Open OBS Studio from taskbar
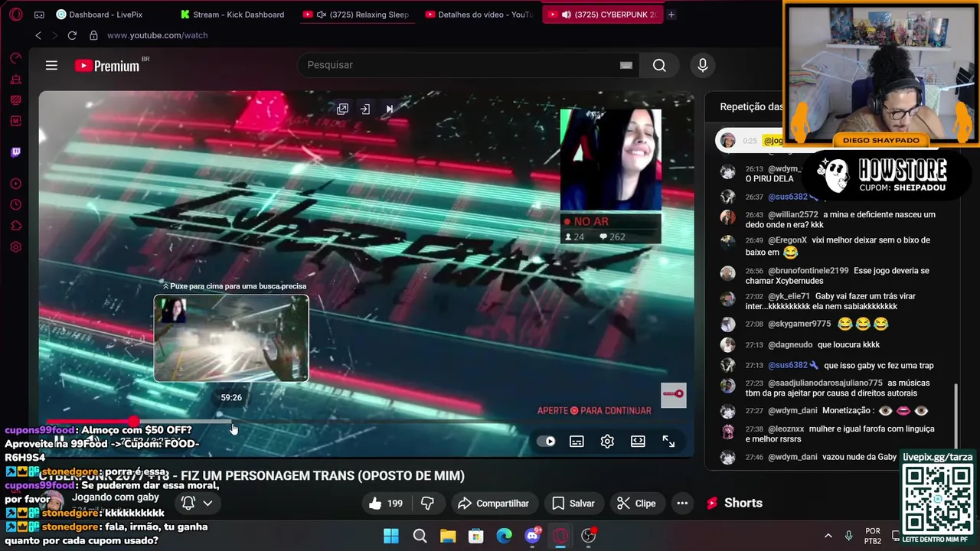Viewport: 980px width, 551px height. click(x=588, y=536)
